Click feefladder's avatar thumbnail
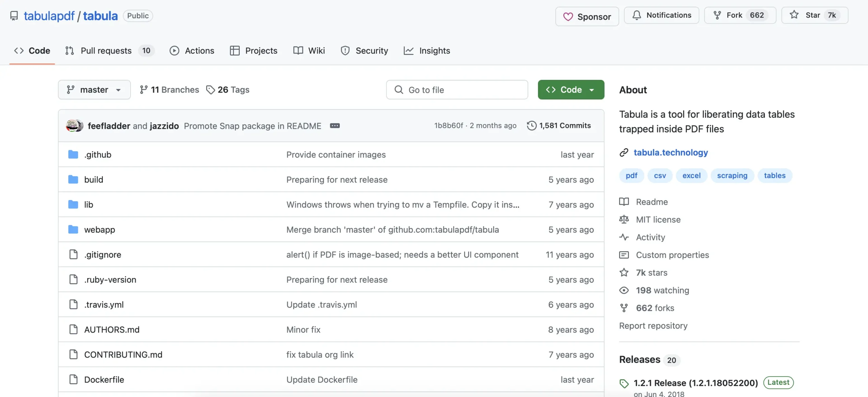 72,125
